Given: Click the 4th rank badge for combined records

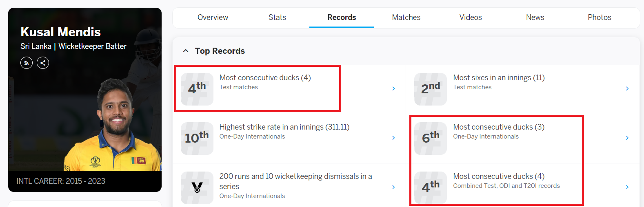Looking at the screenshot, I should pyautogui.click(x=431, y=187).
